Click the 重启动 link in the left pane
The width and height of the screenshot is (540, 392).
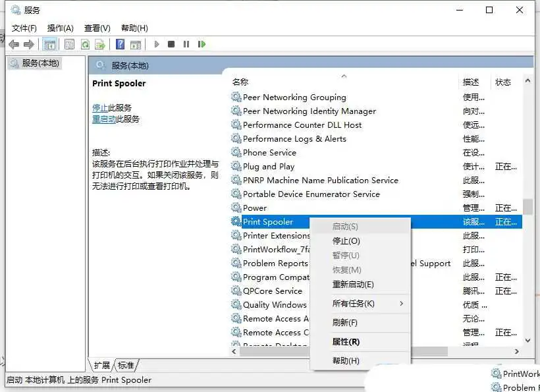[104, 119]
